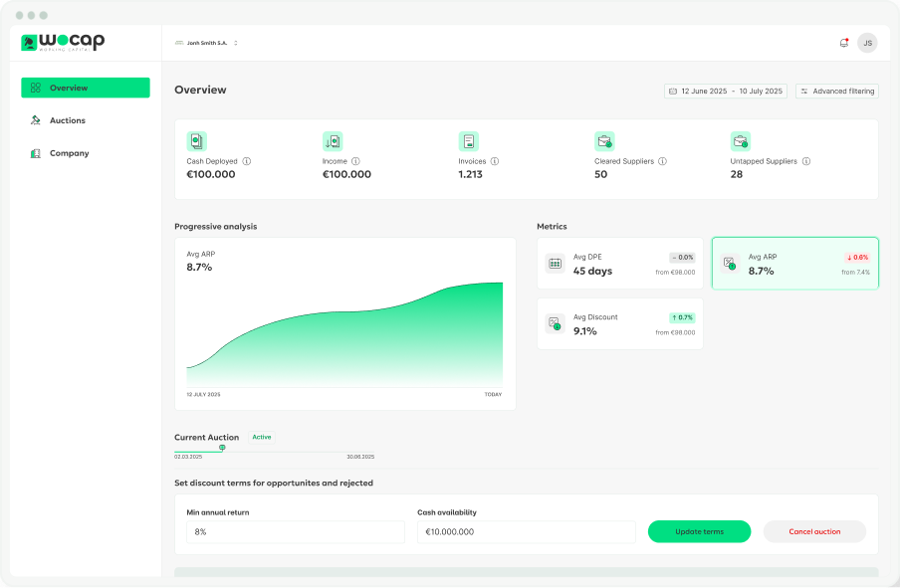Click the Wocap logo
Screen dimensions: 900x588
[63, 42]
